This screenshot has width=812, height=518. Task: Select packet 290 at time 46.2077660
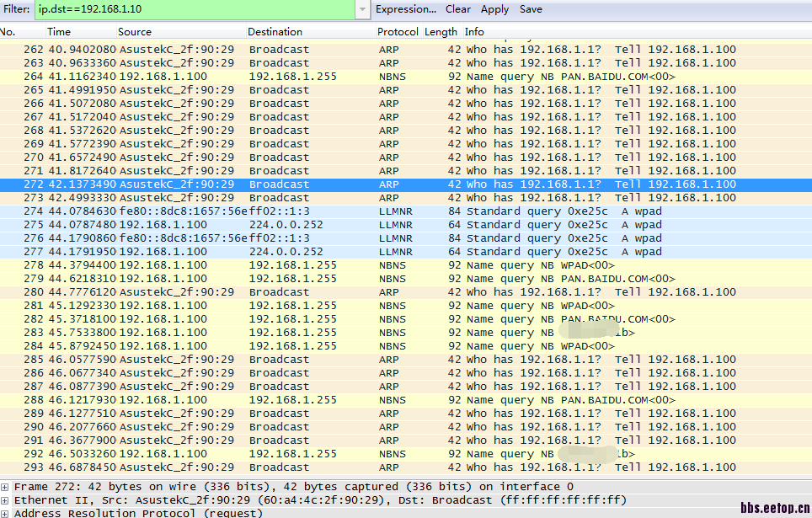(x=406, y=427)
